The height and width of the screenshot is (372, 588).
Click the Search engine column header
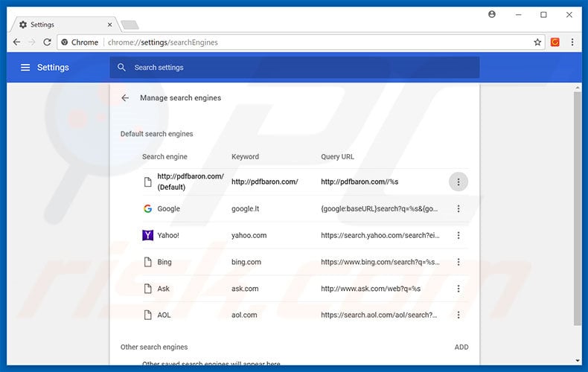164,157
